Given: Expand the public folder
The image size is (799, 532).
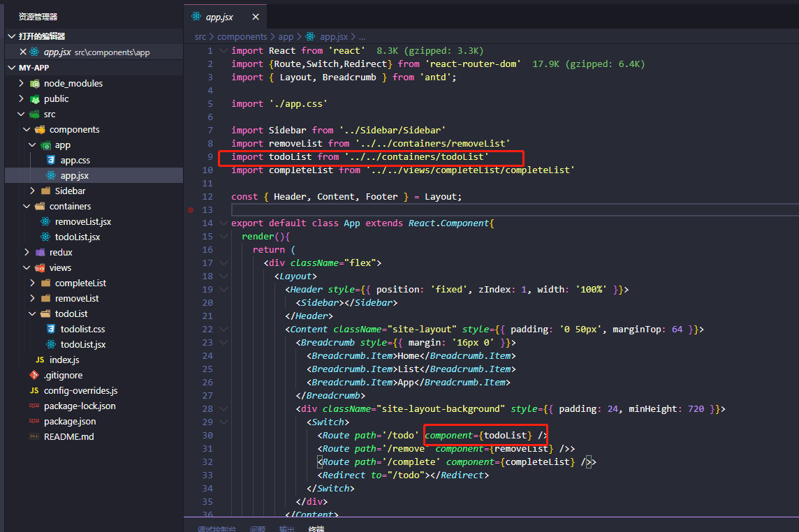Looking at the screenshot, I should [21, 98].
